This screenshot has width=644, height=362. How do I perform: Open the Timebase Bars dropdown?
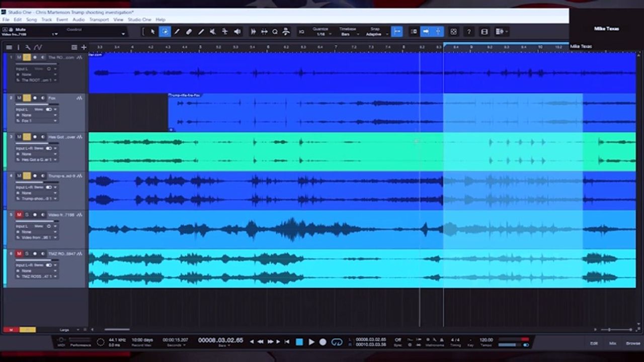click(x=348, y=34)
